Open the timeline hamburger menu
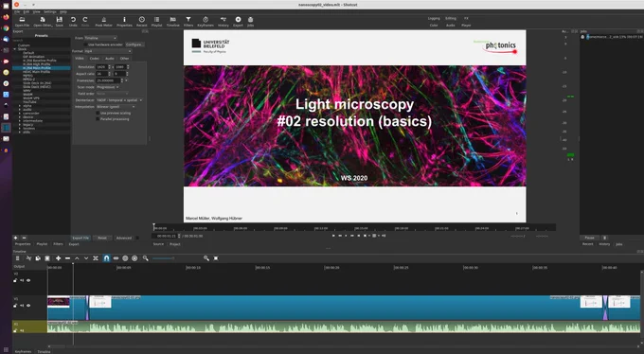The height and width of the screenshot is (354, 644). (x=17, y=258)
